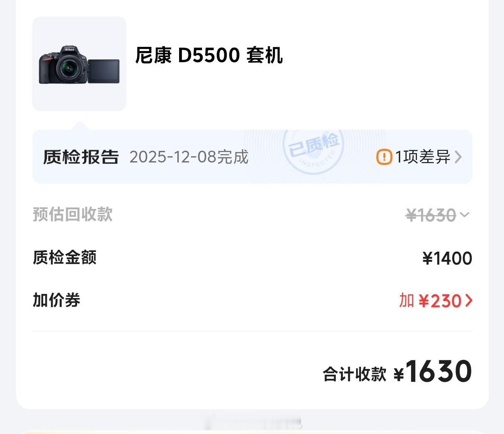This screenshot has width=504, height=434.
Task: Tap the 加价券 row label
Action: pos(56,300)
